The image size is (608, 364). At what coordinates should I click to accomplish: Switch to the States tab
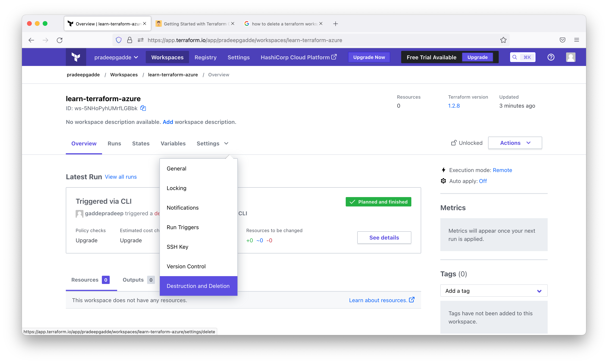141,143
